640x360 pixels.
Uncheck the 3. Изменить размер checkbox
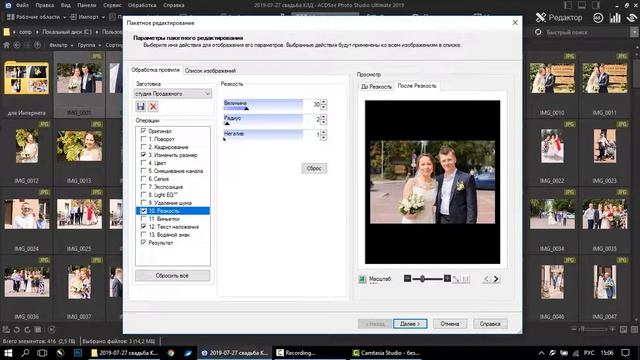(143, 155)
